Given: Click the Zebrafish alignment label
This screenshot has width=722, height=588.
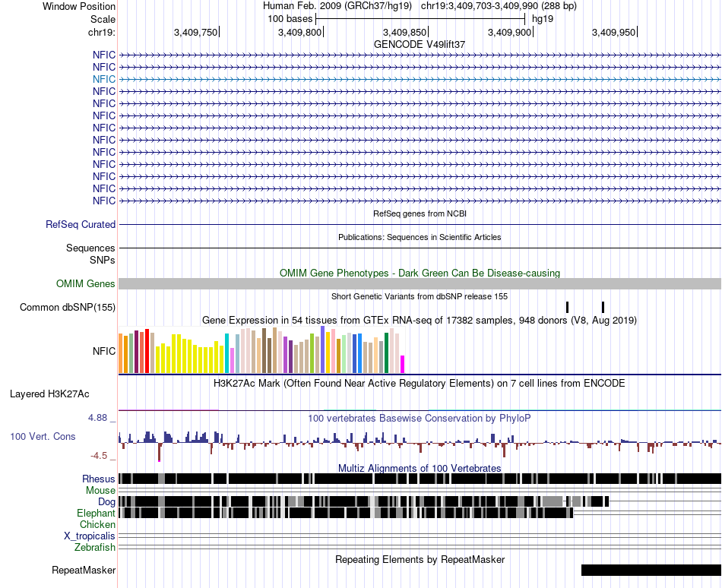Looking at the screenshot, I should tap(94, 548).
